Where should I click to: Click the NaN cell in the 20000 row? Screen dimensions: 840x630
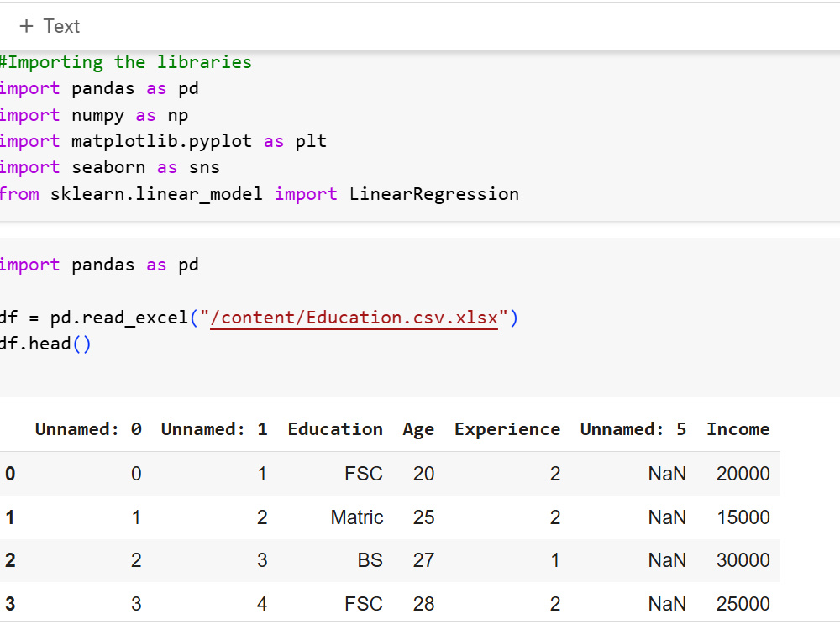point(667,474)
